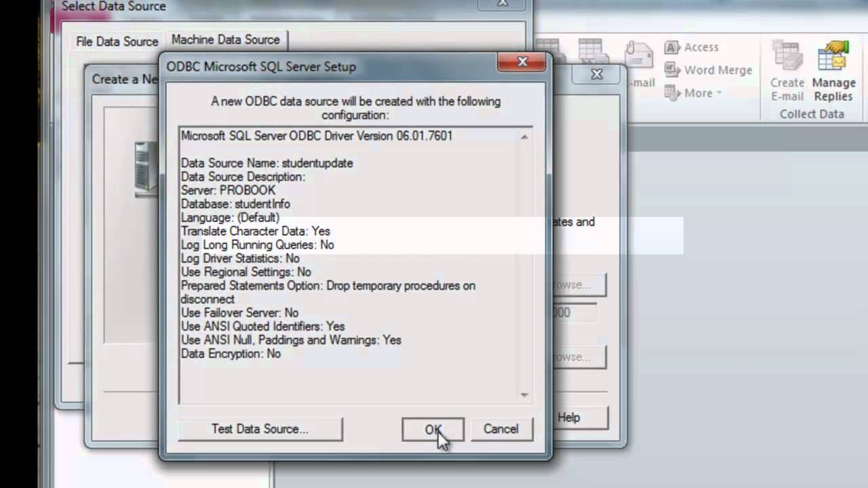The height and width of the screenshot is (488, 868).
Task: Click the scroll down arrow in configuration list
Action: pos(524,394)
